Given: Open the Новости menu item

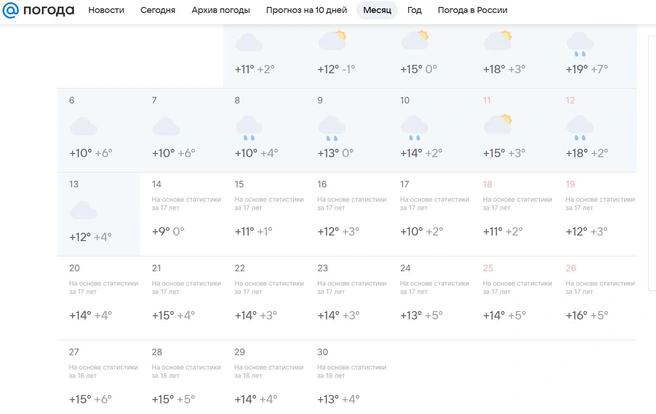Looking at the screenshot, I should click(106, 10).
